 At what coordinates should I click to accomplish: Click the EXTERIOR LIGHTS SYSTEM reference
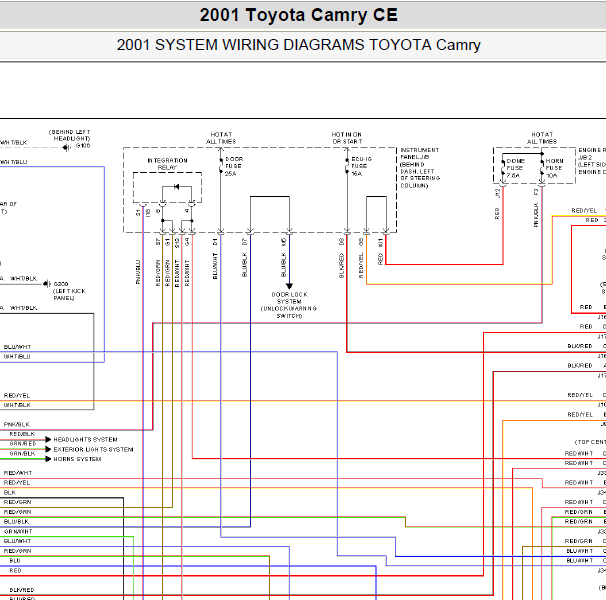click(x=93, y=449)
